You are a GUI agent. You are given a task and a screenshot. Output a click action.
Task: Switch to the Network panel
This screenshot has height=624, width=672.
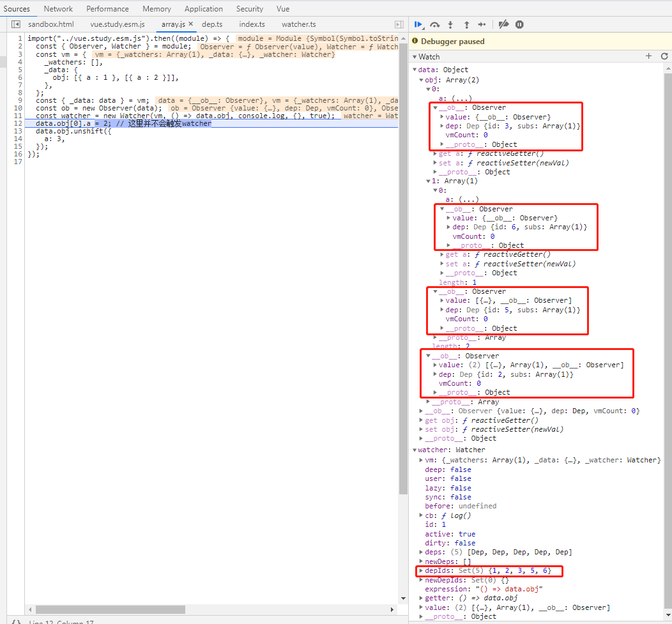coord(58,9)
